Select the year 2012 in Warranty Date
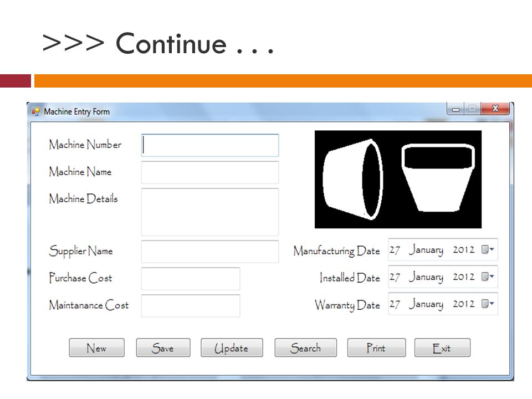Image resolution: width=532 pixels, height=399 pixels. 463,304
